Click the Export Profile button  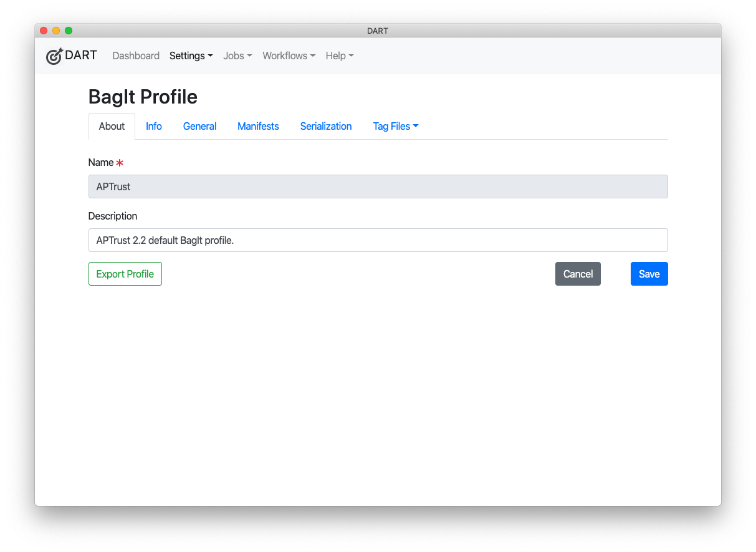125,274
